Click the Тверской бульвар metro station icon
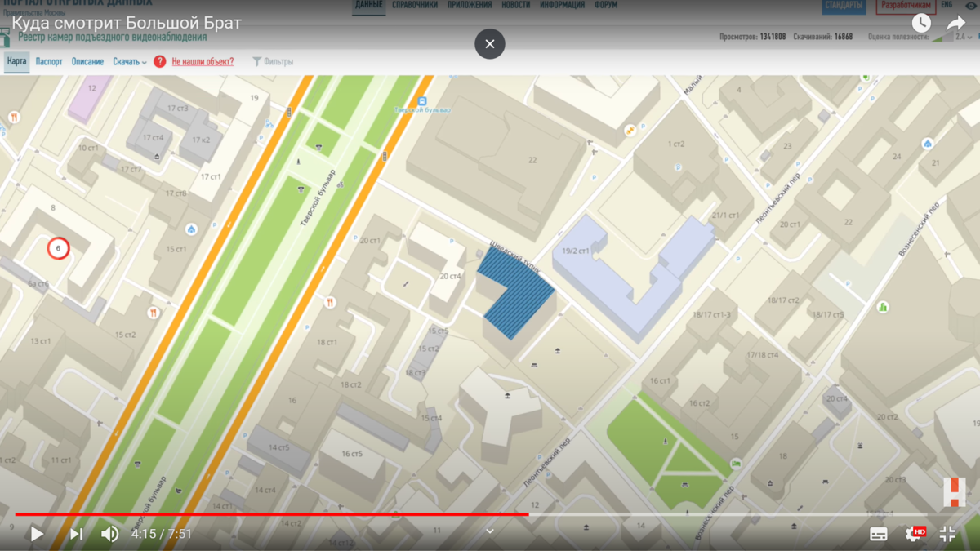Screen dimensions: 980x551 pyautogui.click(x=422, y=101)
